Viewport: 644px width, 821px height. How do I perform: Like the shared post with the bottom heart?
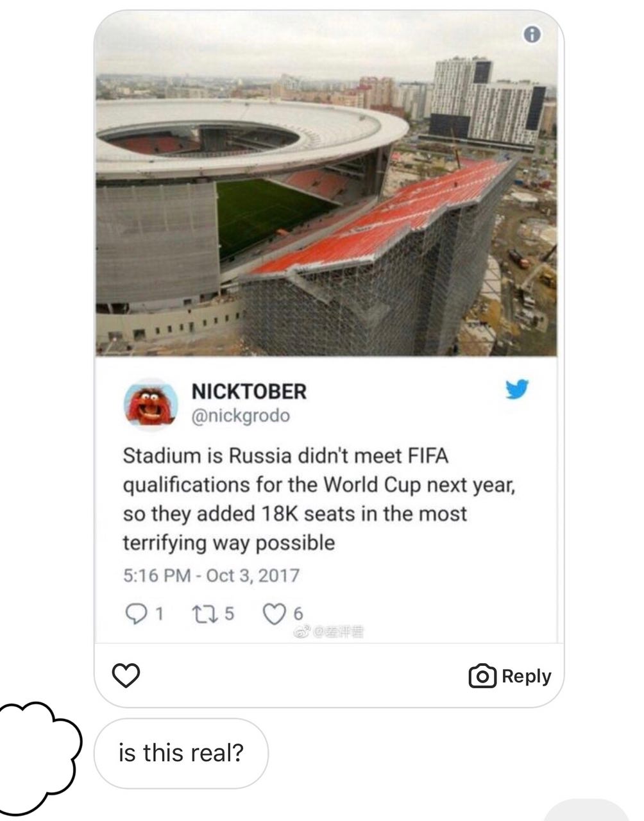coord(126,675)
